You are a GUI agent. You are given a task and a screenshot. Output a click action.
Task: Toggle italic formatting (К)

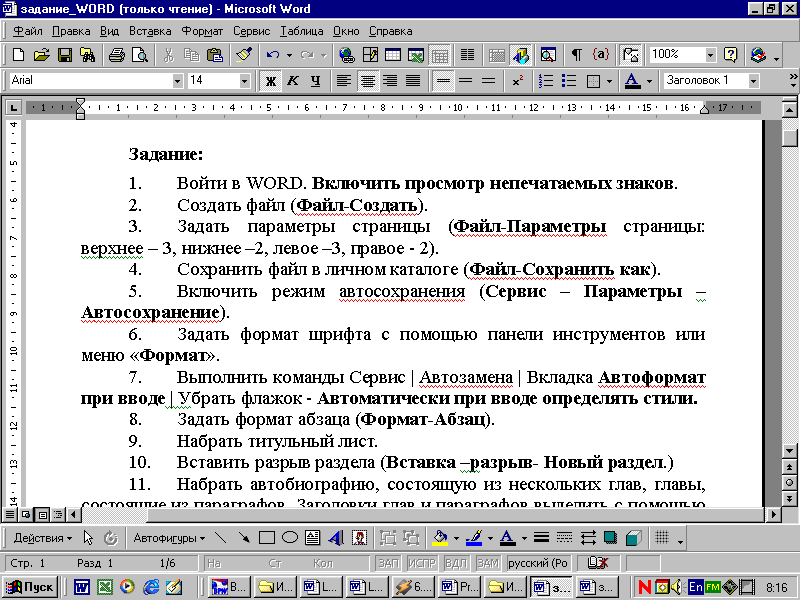coord(293,81)
